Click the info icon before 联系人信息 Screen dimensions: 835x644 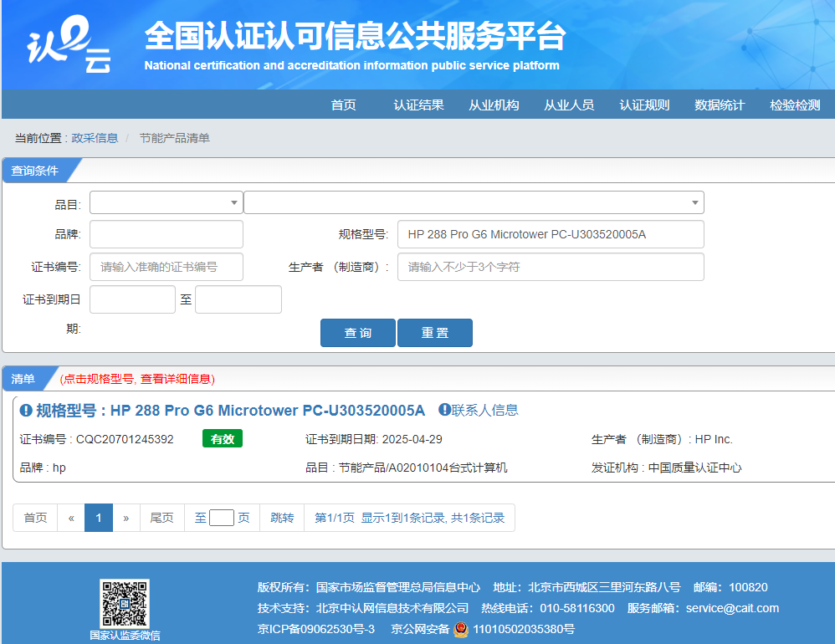coord(444,410)
